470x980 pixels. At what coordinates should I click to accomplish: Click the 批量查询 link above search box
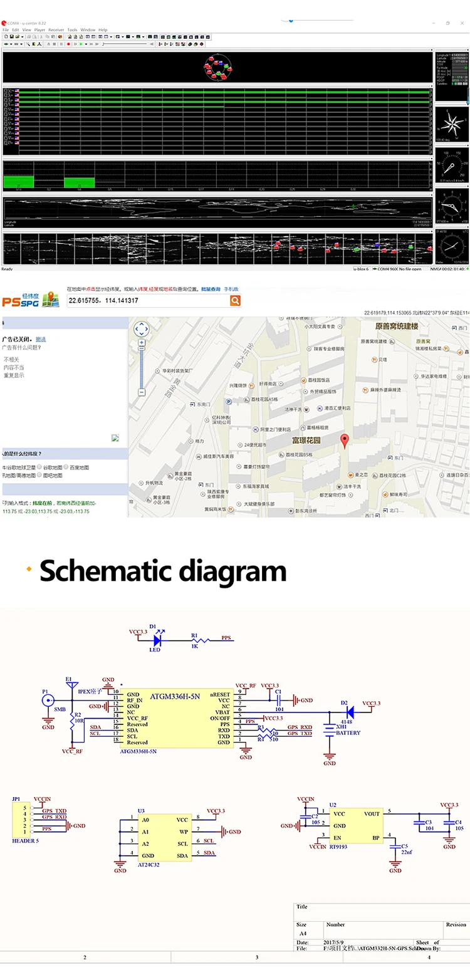click(211, 289)
